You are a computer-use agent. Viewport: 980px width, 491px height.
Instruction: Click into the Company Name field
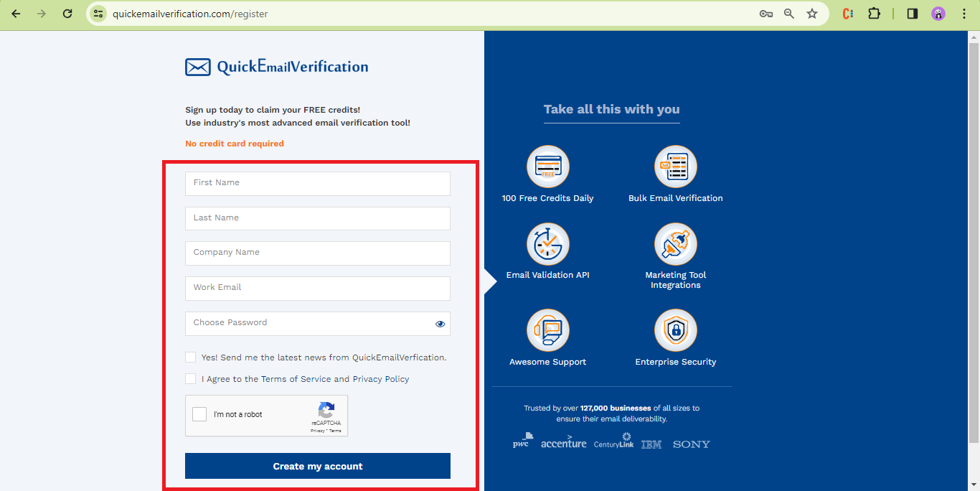click(318, 253)
